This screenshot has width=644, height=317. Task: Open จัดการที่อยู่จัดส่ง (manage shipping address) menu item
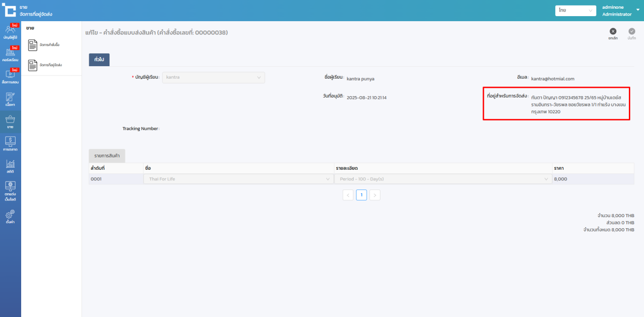(45, 65)
